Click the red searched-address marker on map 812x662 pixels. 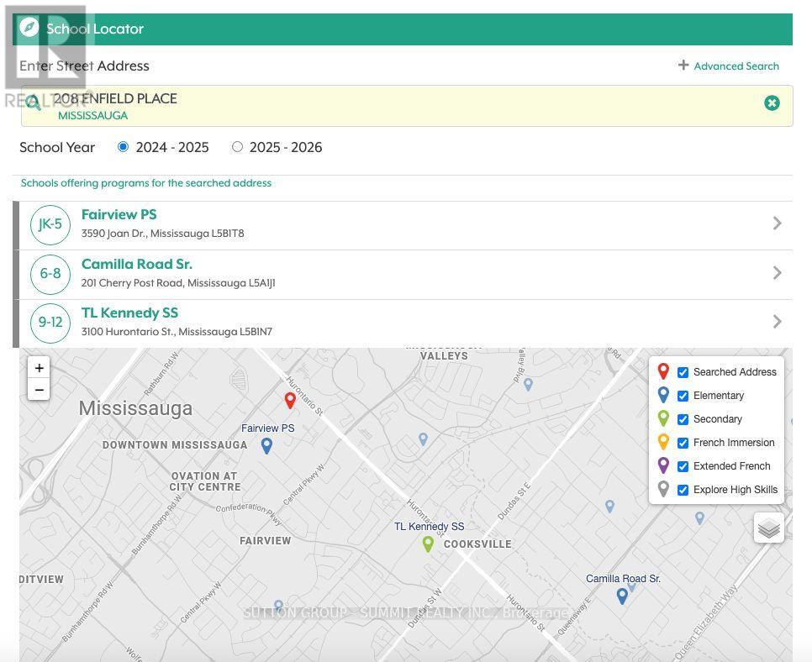(290, 400)
